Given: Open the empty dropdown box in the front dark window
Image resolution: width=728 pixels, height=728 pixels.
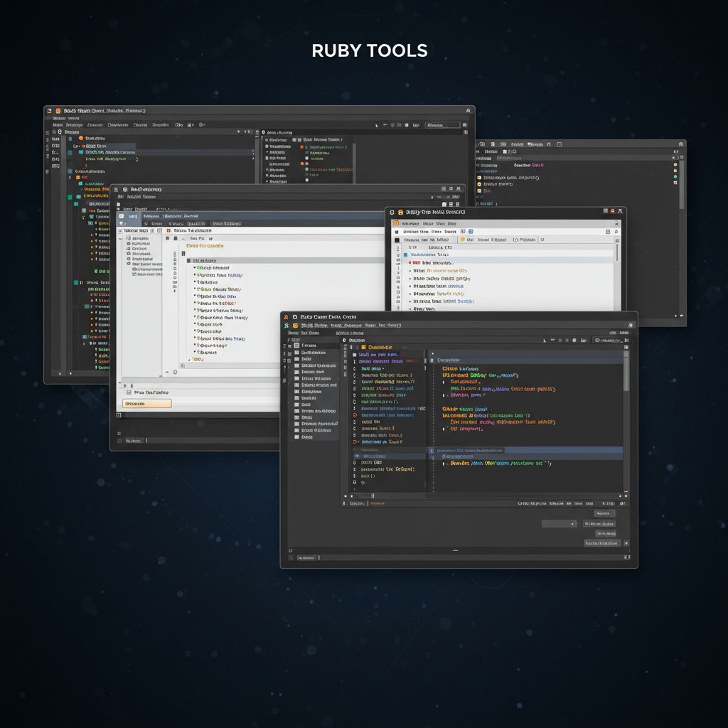Looking at the screenshot, I should [x=559, y=523].
